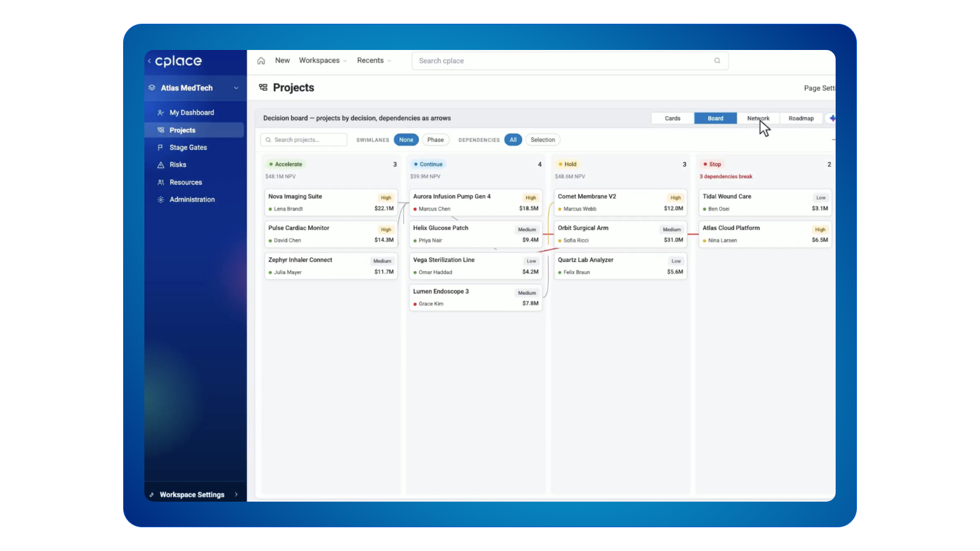The width and height of the screenshot is (980, 551).
Task: Open the Quartz Lab Analyzer card
Action: point(621,266)
